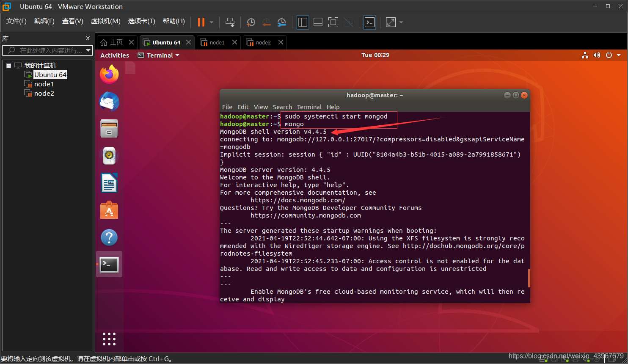Take a snapshot of this virtual machine
This screenshot has width=628, height=364.
tap(251, 22)
